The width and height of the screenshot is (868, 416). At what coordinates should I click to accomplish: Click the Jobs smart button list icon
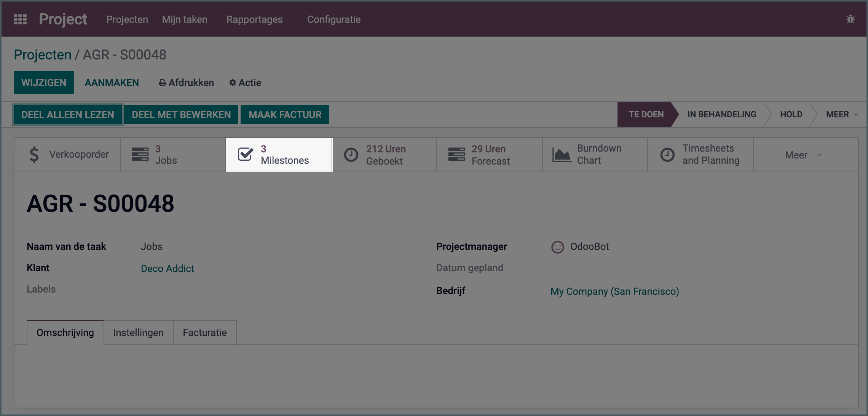click(x=139, y=154)
